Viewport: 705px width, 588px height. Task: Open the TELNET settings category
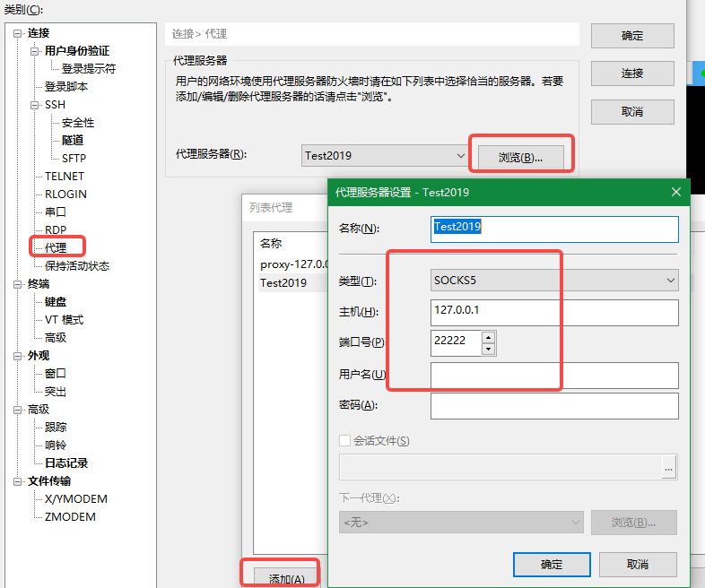(65, 176)
